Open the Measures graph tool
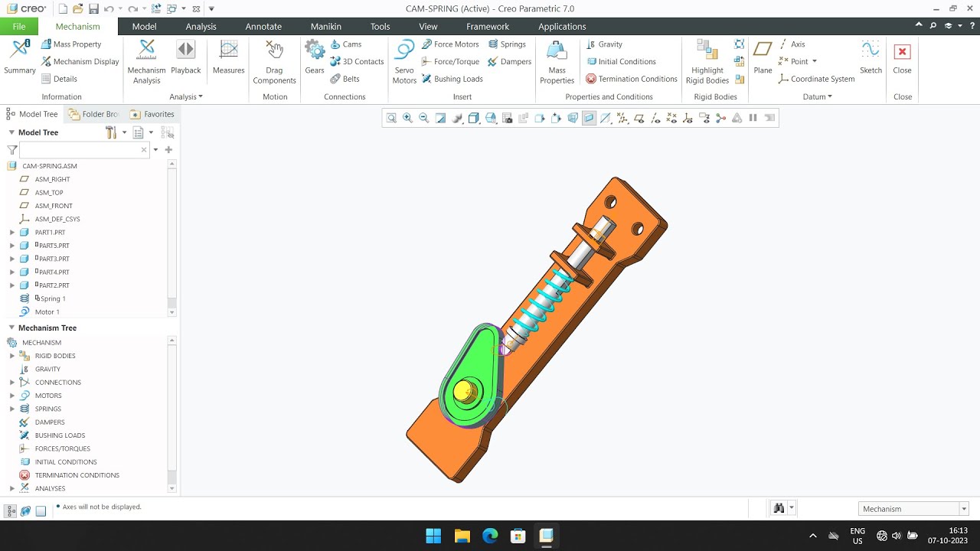This screenshot has width=980, height=551. (x=228, y=58)
